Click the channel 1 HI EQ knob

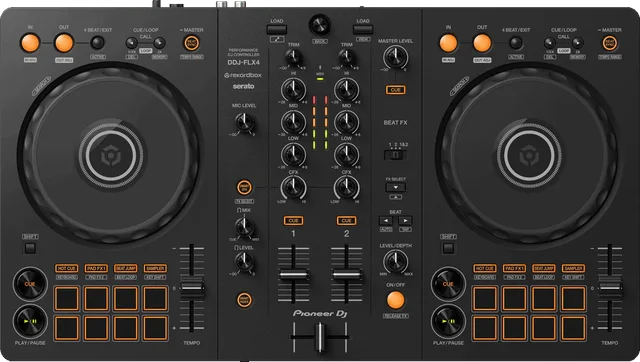pos(293,89)
